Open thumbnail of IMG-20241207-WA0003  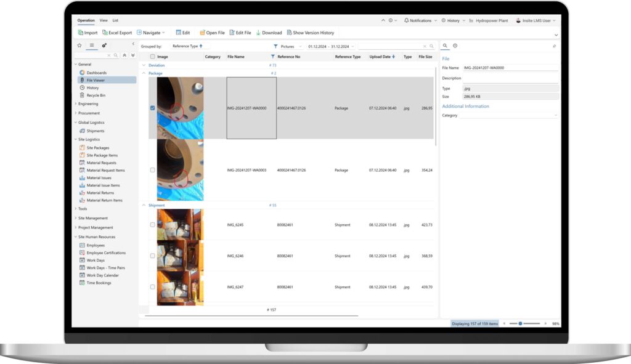click(180, 170)
